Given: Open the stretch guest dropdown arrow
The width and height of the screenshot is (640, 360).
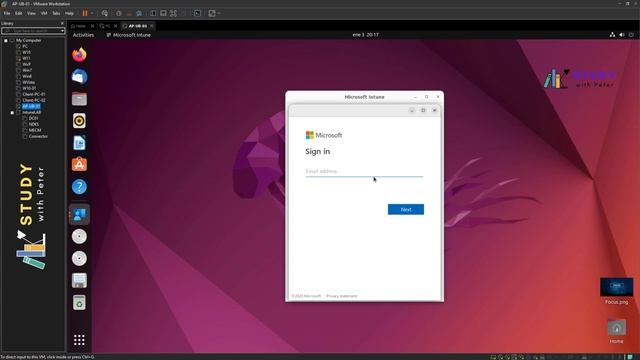Looking at the screenshot, I should [x=219, y=13].
